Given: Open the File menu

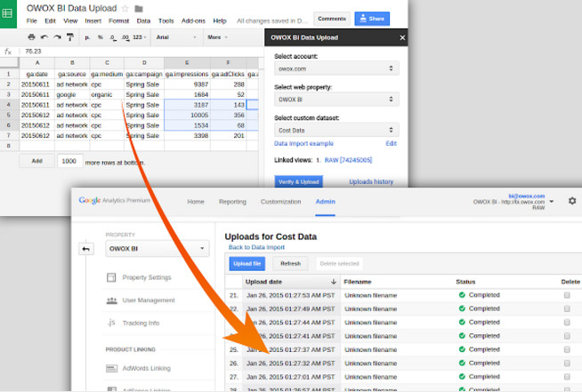Looking at the screenshot, I should 31,20.
